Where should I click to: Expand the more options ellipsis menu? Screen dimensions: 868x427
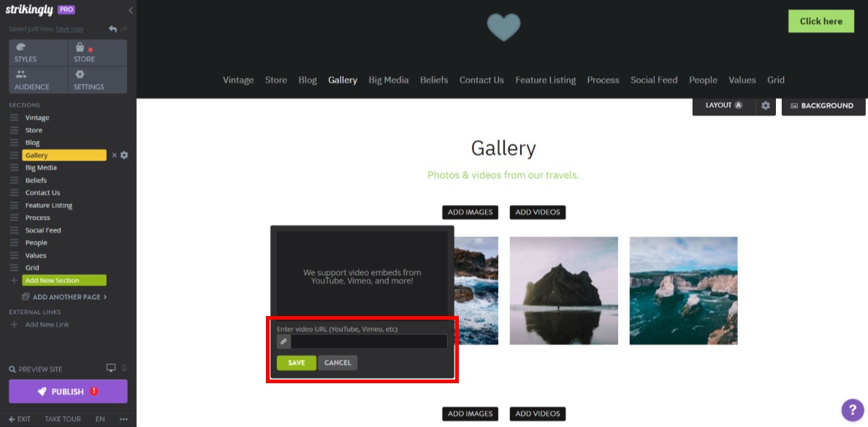(123, 419)
